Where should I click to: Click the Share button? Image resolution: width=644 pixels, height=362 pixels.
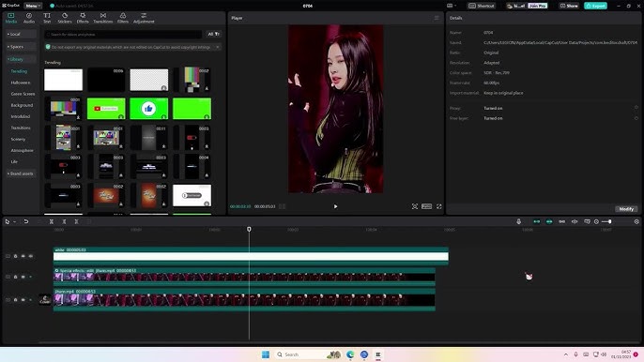(569, 6)
